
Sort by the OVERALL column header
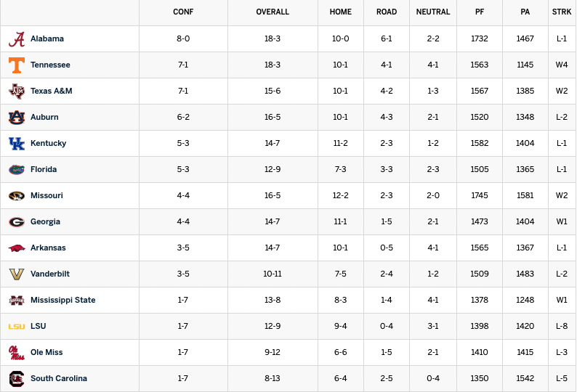(x=273, y=12)
